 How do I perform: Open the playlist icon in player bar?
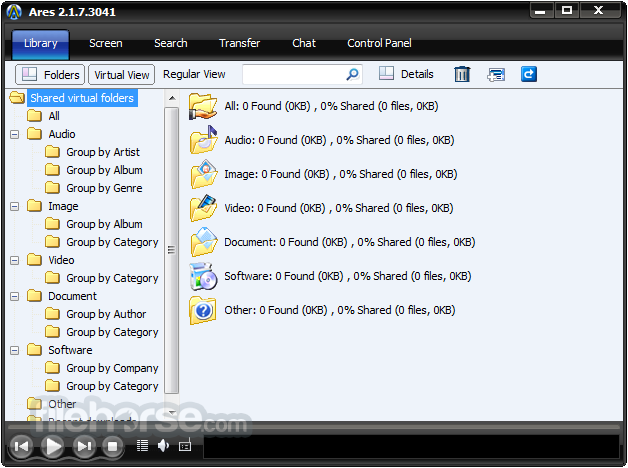point(142,446)
